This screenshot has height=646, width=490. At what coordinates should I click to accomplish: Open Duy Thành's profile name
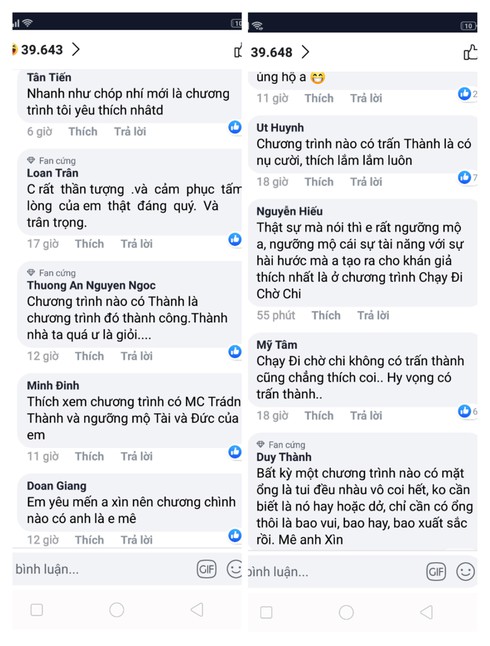pyautogui.click(x=284, y=457)
